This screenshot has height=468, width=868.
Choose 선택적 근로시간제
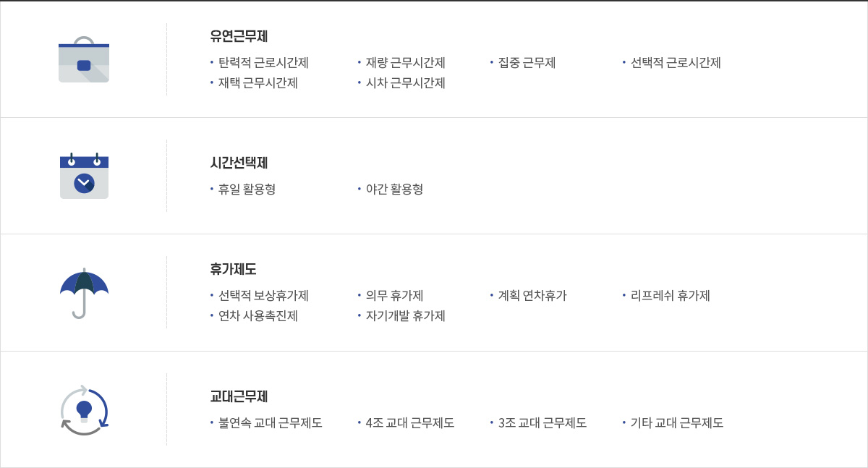coord(676,63)
